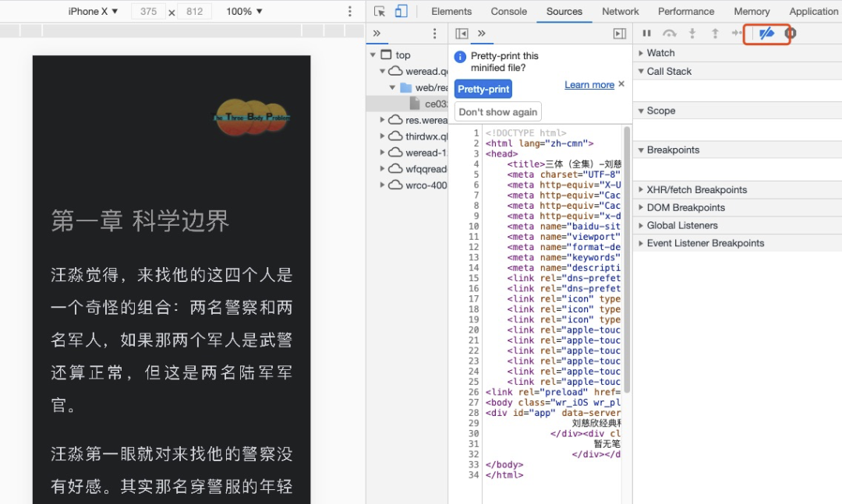The width and height of the screenshot is (842, 504).
Task: Pause script execution
Action: [646, 33]
